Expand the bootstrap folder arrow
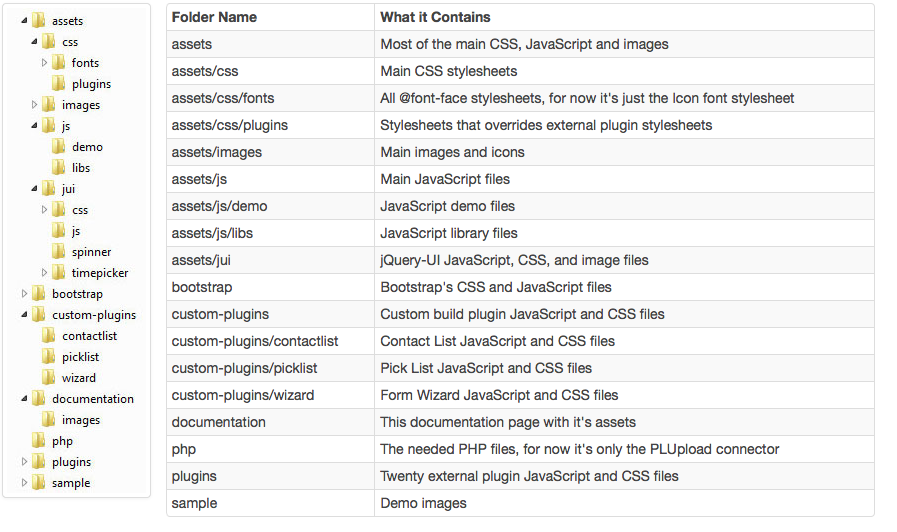 (24, 293)
